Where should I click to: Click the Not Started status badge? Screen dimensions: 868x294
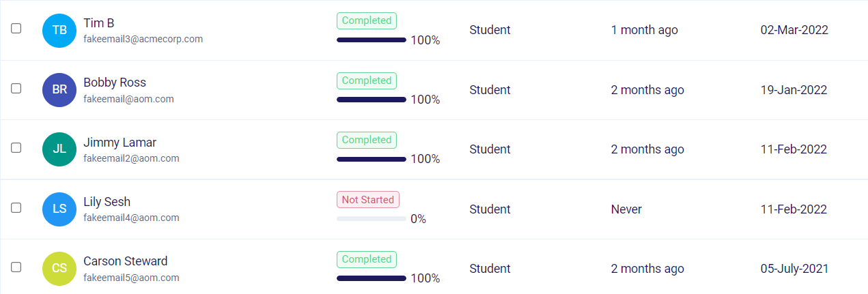368,200
